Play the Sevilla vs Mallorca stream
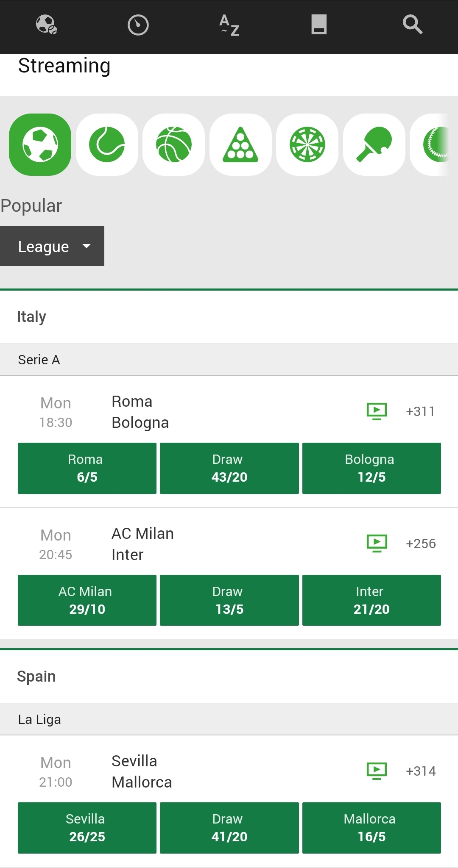Image resolution: width=458 pixels, height=868 pixels. pyautogui.click(x=377, y=770)
